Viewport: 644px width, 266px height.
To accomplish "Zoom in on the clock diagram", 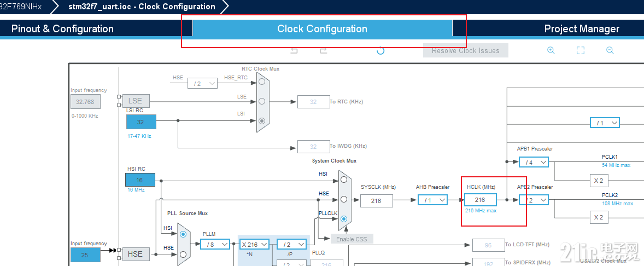I will coord(551,50).
